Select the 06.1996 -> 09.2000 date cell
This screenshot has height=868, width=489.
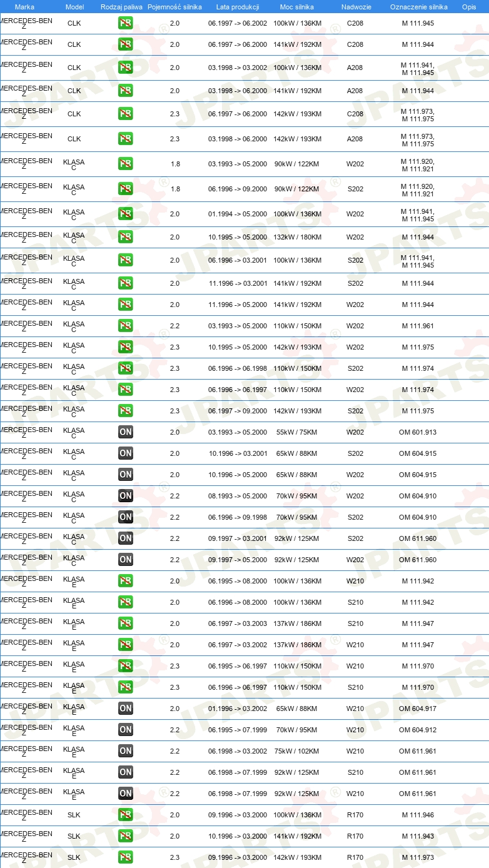pos(238,189)
